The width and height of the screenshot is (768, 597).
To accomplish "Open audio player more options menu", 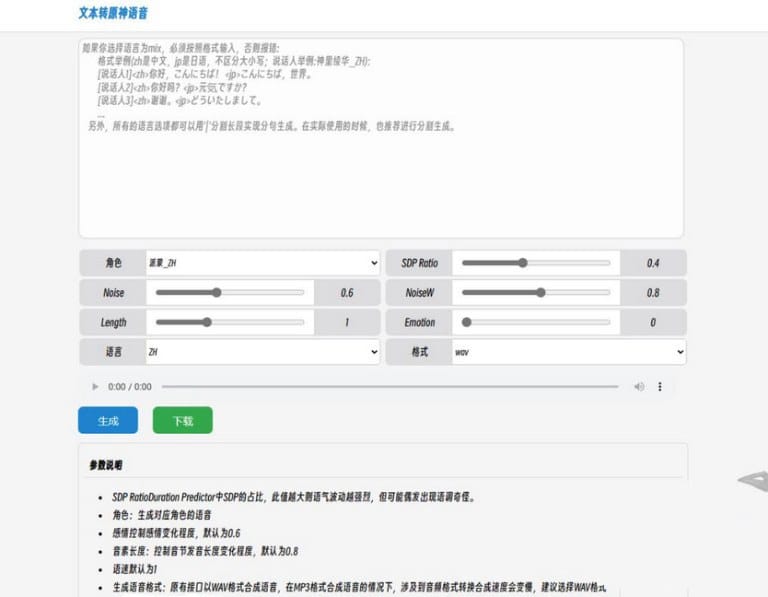I will tap(660, 387).
